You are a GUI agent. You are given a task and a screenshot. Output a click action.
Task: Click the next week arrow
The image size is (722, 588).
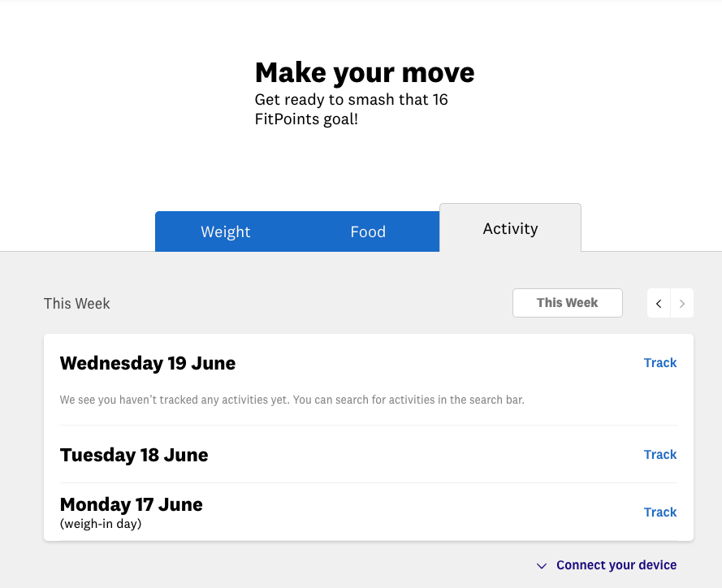point(682,304)
